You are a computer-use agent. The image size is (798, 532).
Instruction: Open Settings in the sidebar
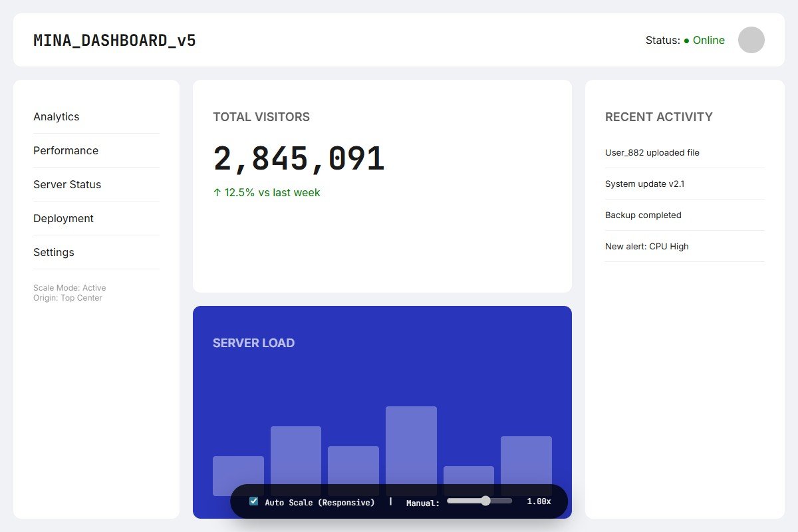click(54, 252)
